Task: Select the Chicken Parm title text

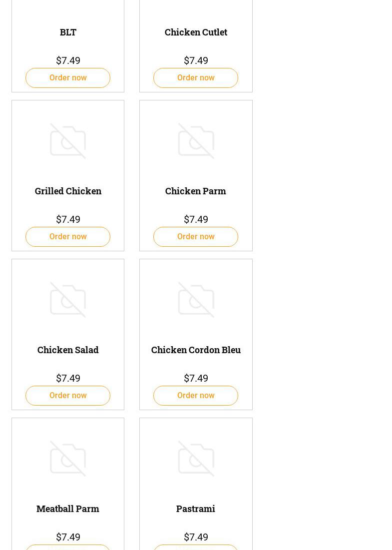Action: [x=196, y=191]
